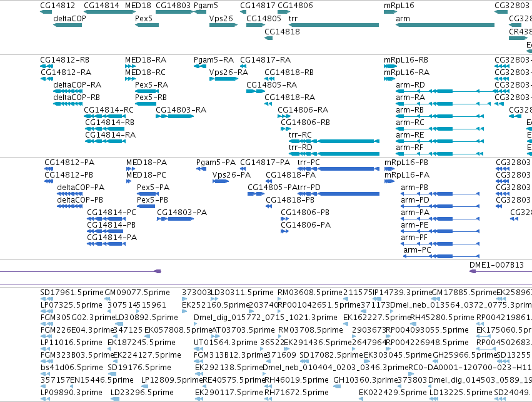This screenshot has width=532, height=402.
Task: Select the RH71672.5prime EST label
Action: click(296, 393)
